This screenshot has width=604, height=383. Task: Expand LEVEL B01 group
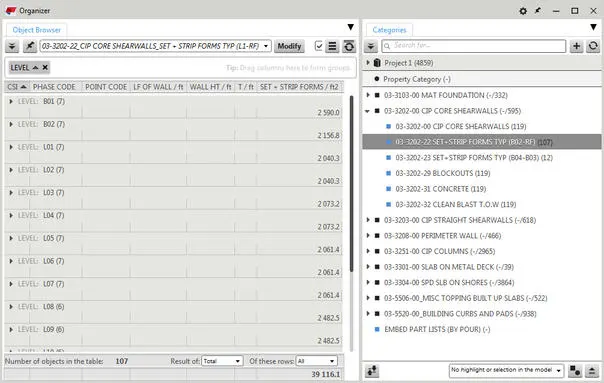click(11, 102)
